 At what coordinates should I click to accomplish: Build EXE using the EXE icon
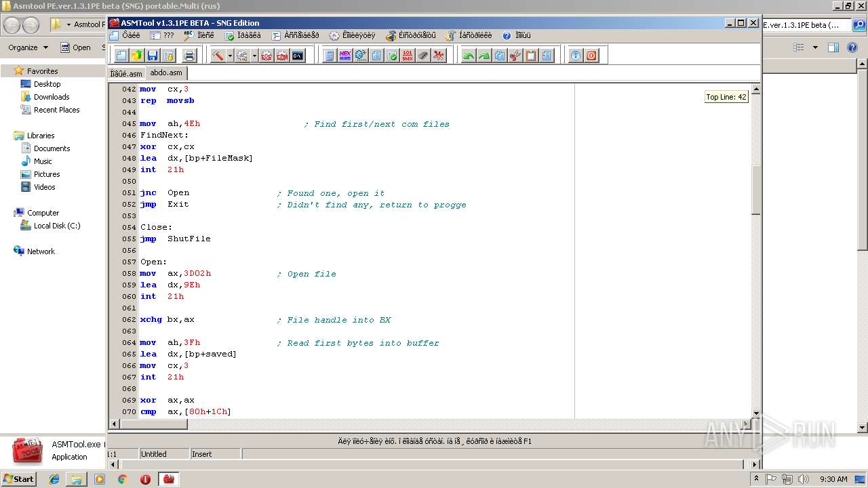tap(267, 56)
